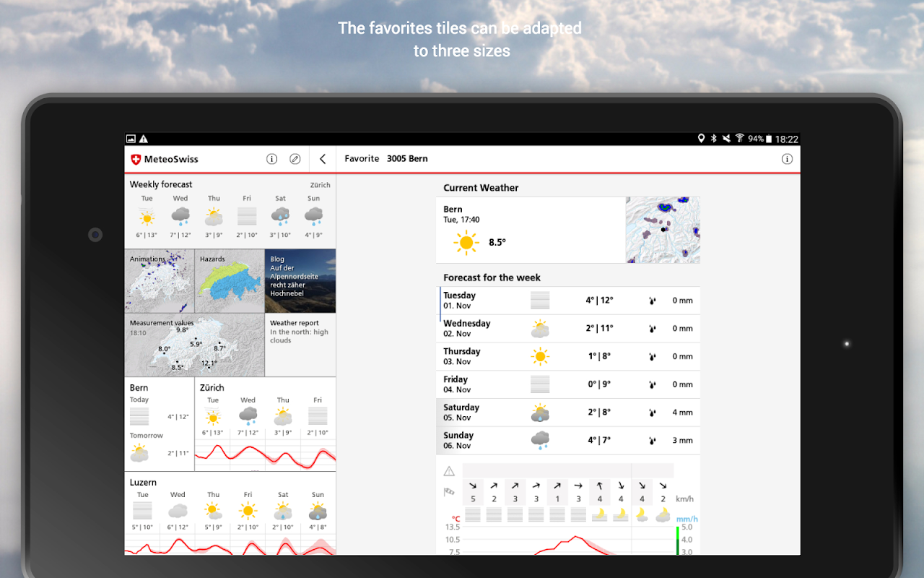Open the Weather report tile
The height and width of the screenshot is (578, 924).
[300, 345]
